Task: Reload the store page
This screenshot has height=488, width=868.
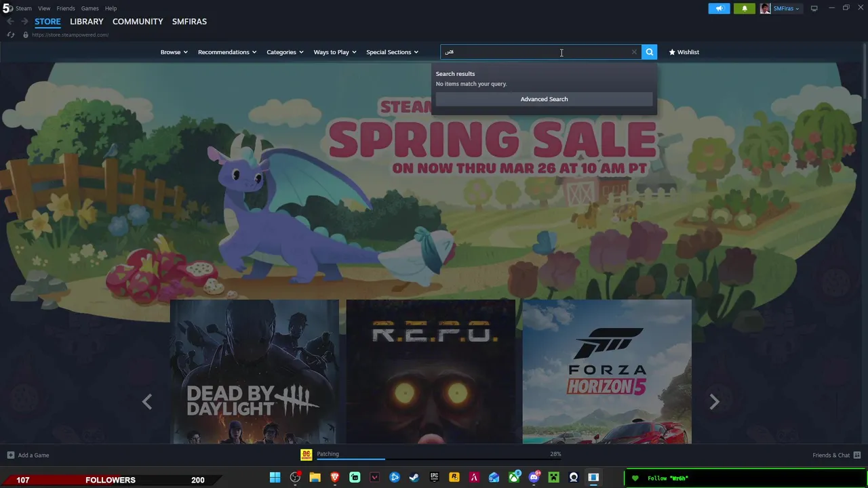Action: click(10, 35)
